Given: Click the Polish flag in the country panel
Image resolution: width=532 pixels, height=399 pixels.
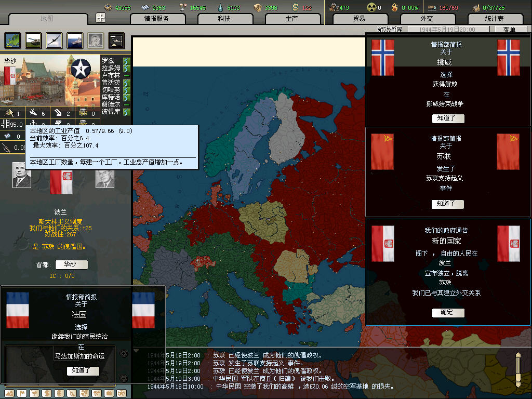Looking at the screenshot, I should (61, 182).
